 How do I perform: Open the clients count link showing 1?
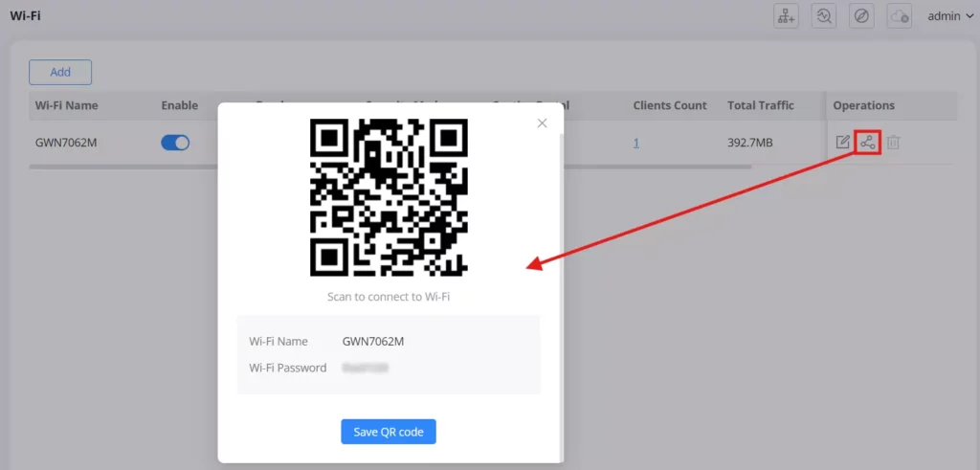point(635,144)
